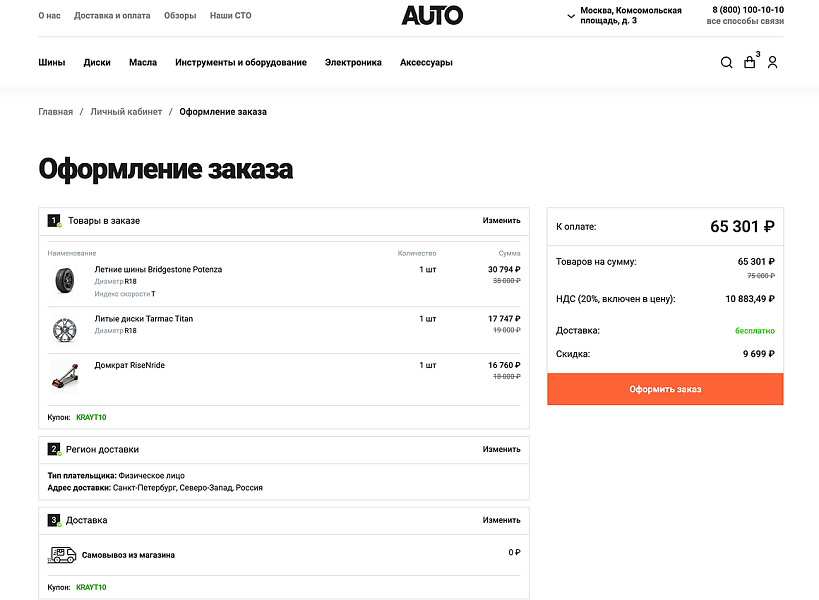Viewport: 819px width, 600px height.
Task: Go to Личный кабинет breadcrumb
Action: pos(126,112)
